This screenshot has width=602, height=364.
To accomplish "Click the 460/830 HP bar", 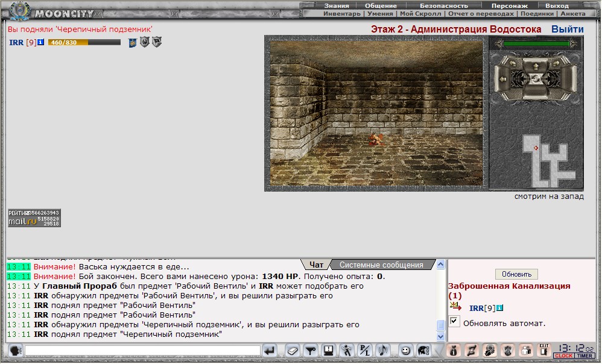I will pyautogui.click(x=84, y=42).
